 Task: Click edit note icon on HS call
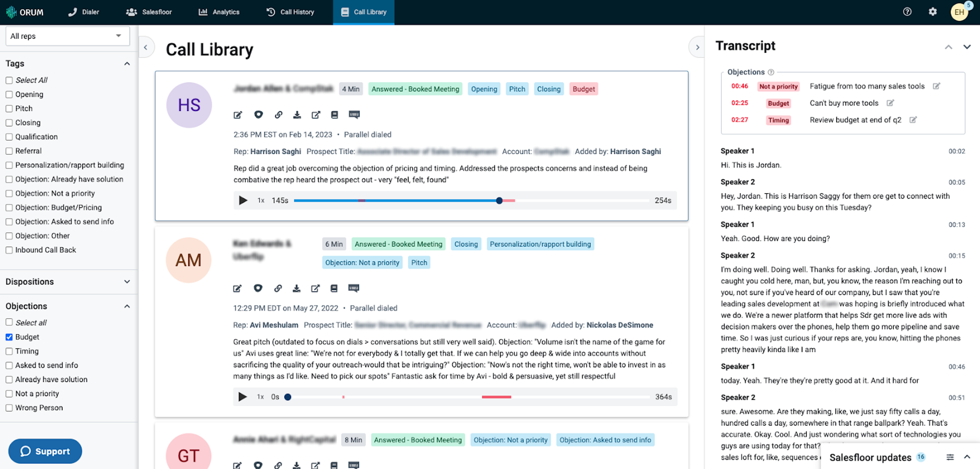[x=238, y=115]
